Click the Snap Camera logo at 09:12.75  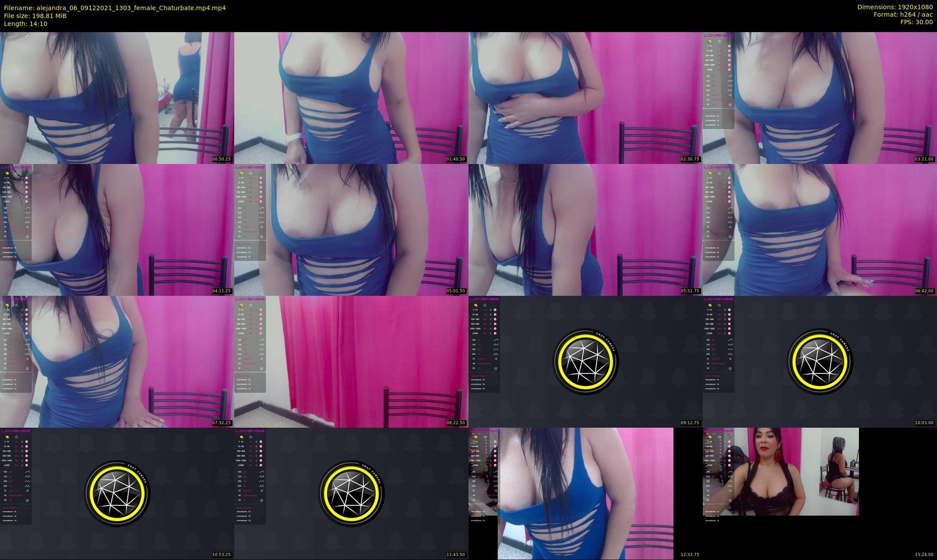click(585, 362)
